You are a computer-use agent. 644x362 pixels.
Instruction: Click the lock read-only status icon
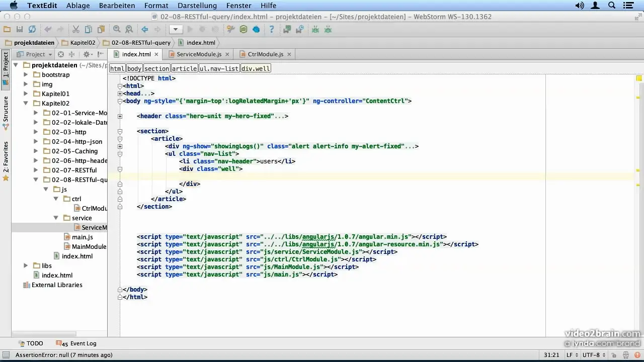(x=614, y=355)
